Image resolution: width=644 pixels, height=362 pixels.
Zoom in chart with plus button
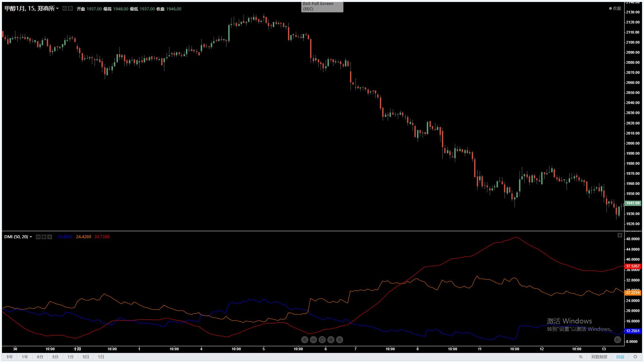(x=331, y=340)
